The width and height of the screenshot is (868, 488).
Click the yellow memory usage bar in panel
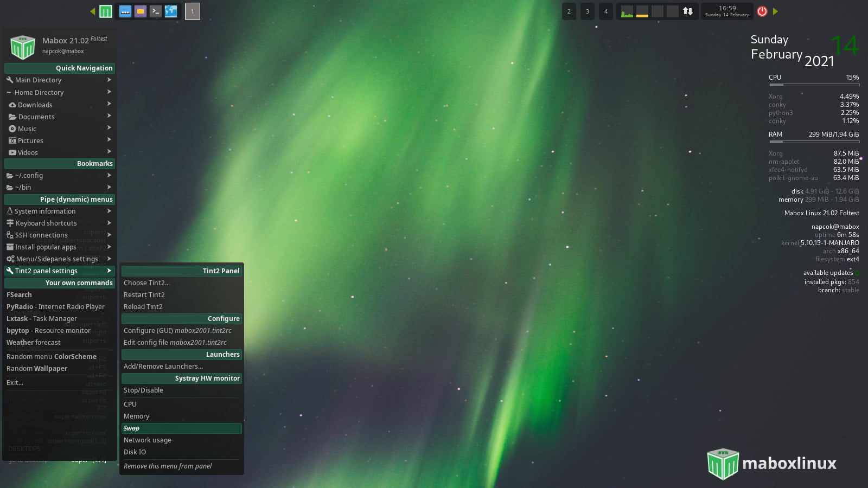tap(642, 11)
